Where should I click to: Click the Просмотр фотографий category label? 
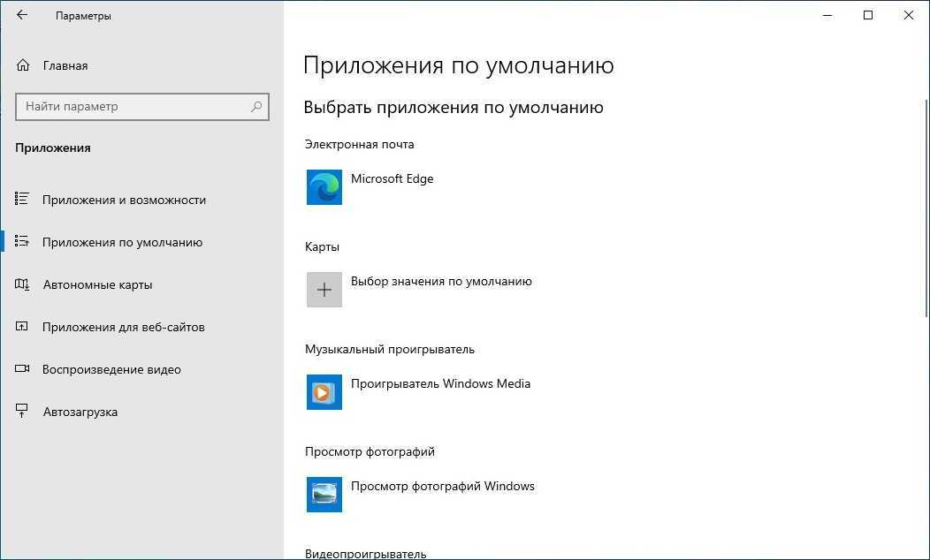370,451
